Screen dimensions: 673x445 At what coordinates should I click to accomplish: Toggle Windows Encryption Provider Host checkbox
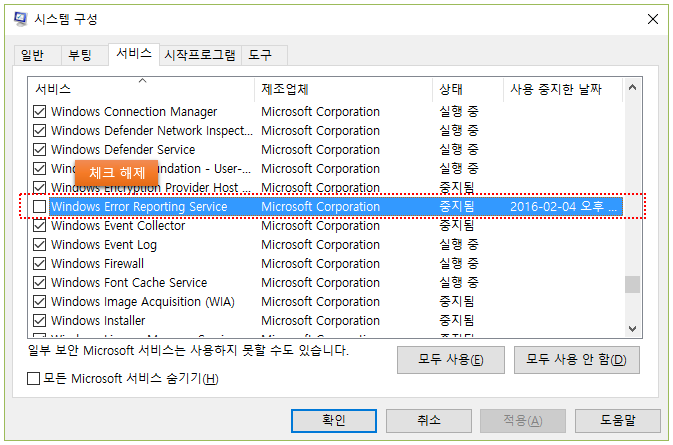[x=39, y=188]
